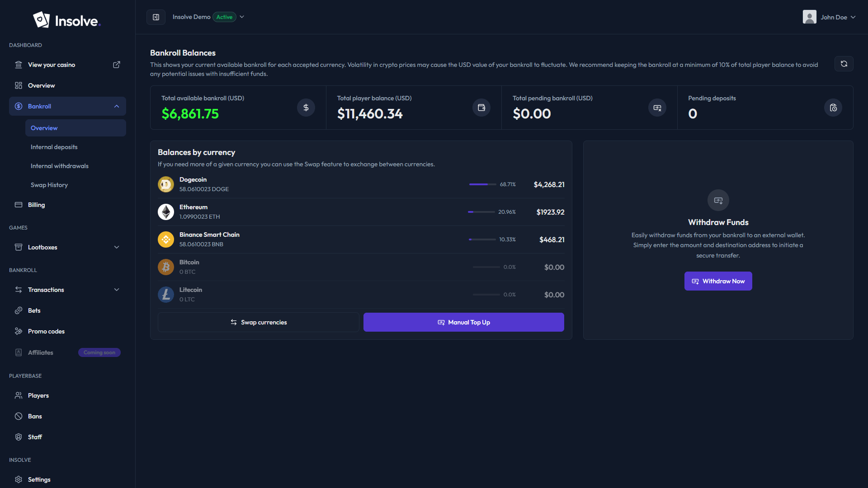This screenshot has width=868, height=488.
Task: Select the Bankroll Overview sub-item
Action: [75, 128]
